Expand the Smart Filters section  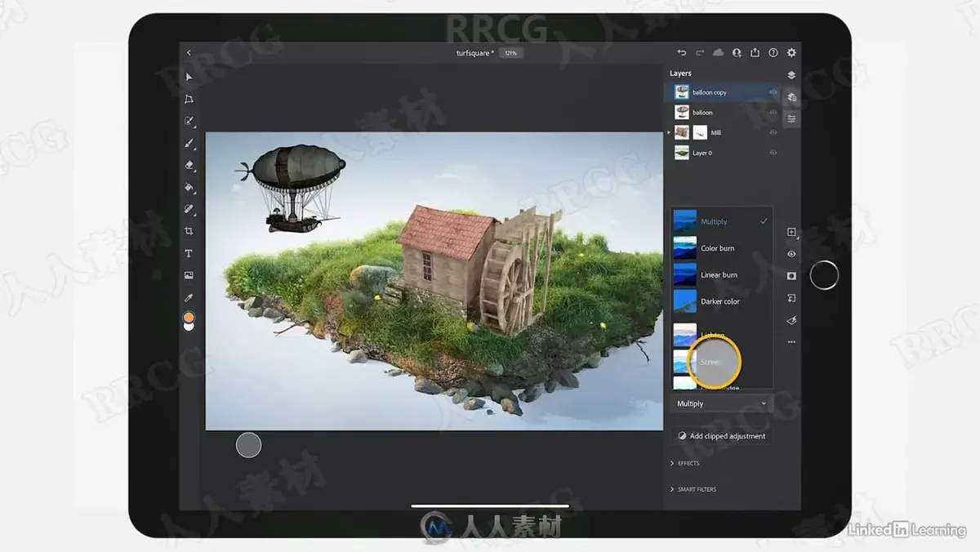693,489
